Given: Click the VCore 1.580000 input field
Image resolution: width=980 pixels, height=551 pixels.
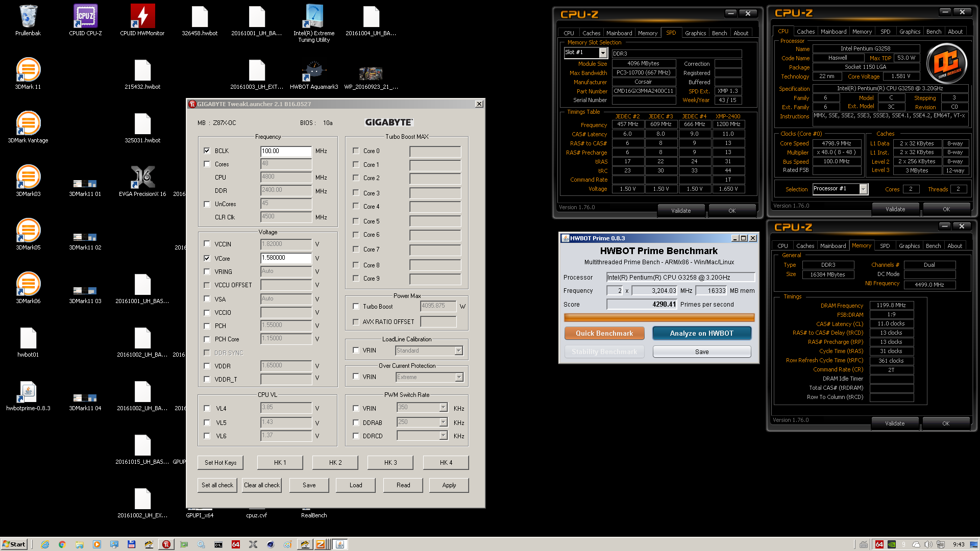Looking at the screenshot, I should click(286, 258).
